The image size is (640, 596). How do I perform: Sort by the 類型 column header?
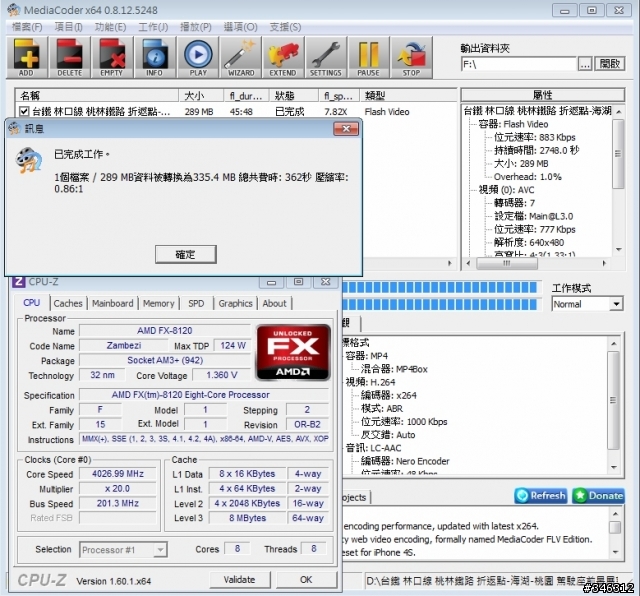click(408, 96)
